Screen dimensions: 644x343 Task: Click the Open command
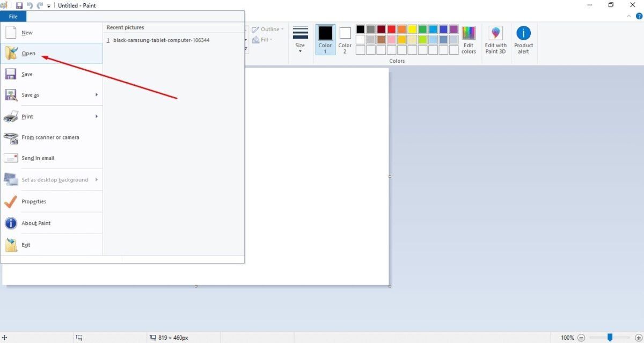pos(28,53)
